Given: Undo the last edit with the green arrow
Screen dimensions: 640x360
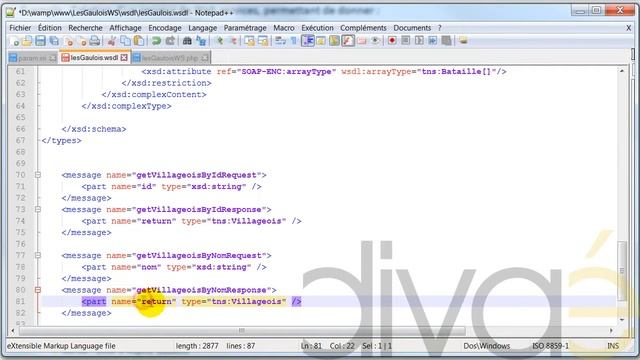Looking at the screenshot, I should (x=156, y=40).
